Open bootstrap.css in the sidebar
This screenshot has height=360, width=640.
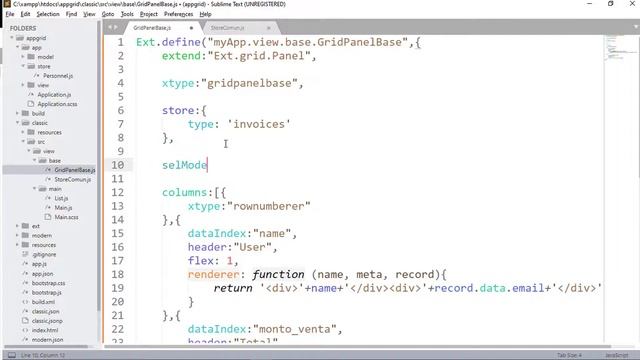click(x=49, y=283)
